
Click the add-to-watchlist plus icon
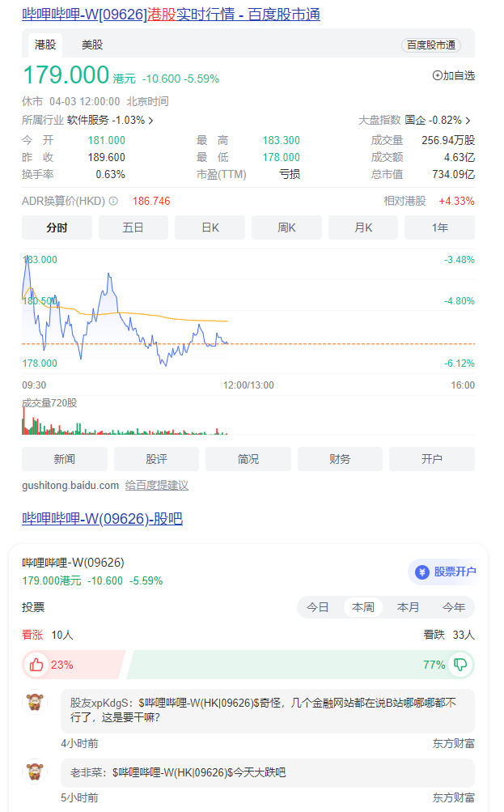437,75
